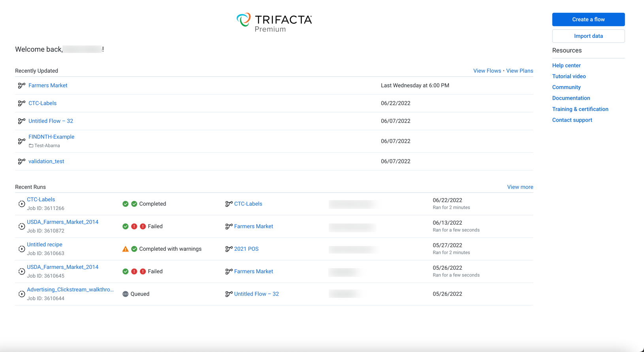Click the date 06/13/2022
The width and height of the screenshot is (644, 352).
coord(447,223)
